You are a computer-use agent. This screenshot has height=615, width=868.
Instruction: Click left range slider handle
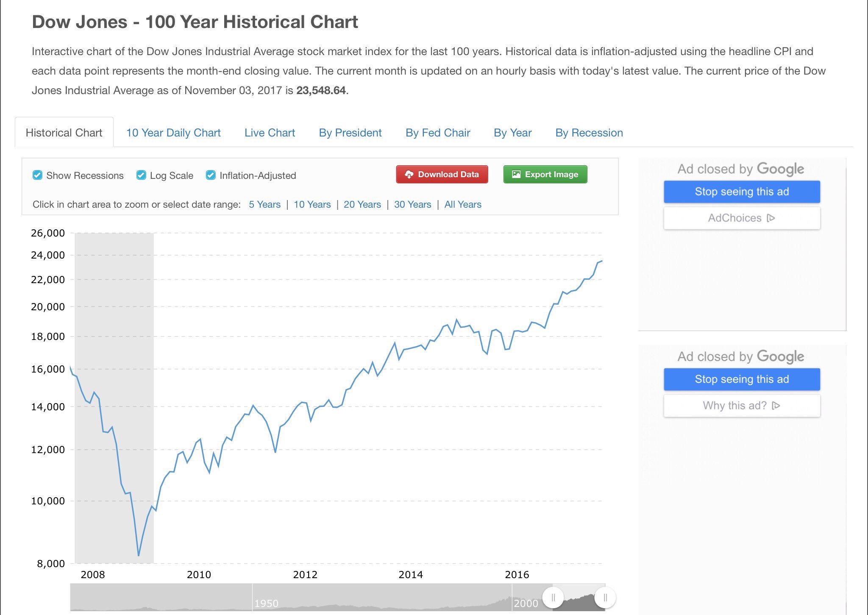[x=553, y=598]
